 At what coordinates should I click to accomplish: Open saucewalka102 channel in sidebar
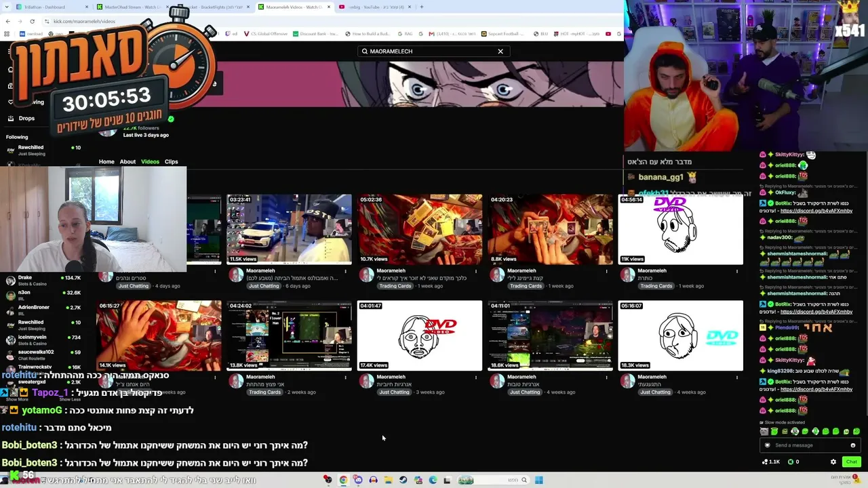[x=43, y=354]
